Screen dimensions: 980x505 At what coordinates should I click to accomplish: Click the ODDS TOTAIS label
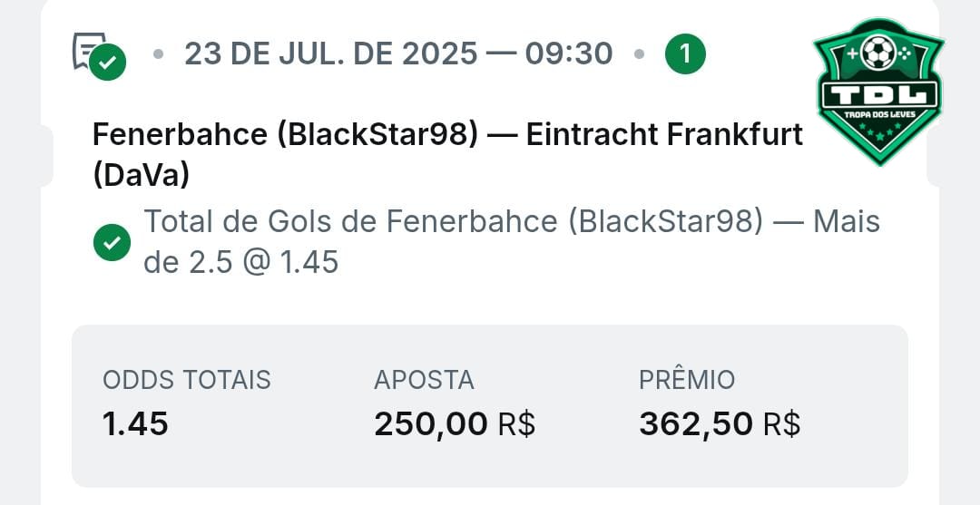[187, 380]
